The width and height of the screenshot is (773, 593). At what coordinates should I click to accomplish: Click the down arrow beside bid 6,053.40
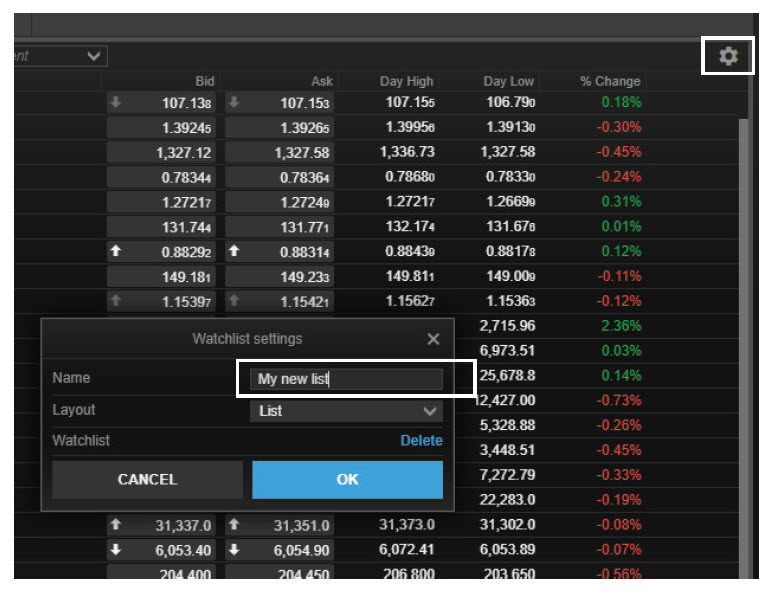tap(117, 549)
